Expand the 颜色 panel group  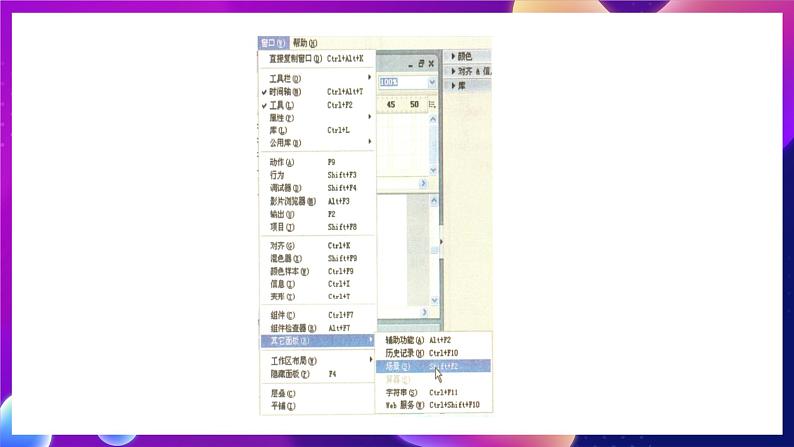pos(468,56)
